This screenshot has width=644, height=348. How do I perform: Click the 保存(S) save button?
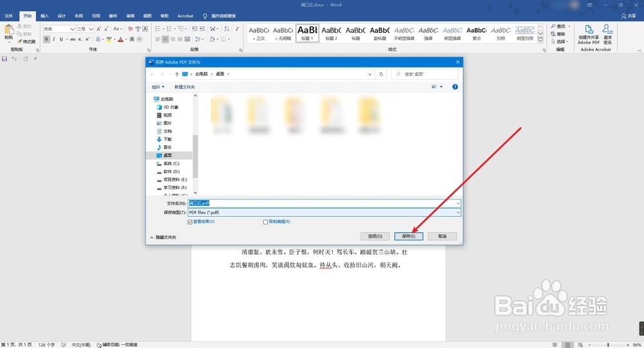pos(408,236)
